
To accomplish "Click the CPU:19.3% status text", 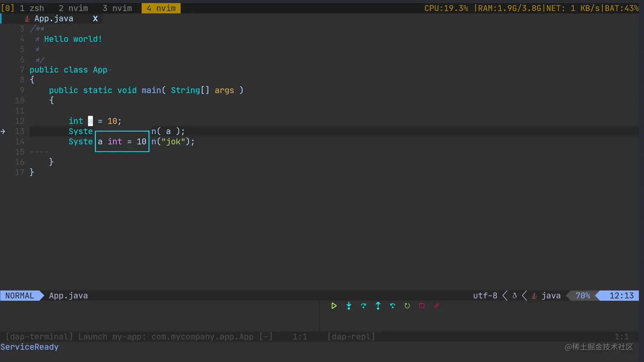I will pyautogui.click(x=446, y=8).
